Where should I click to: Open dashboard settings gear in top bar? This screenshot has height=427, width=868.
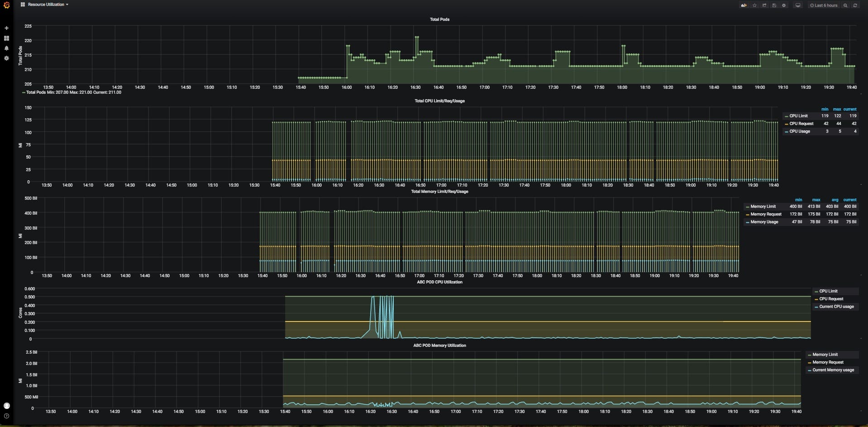pyautogui.click(x=784, y=5)
